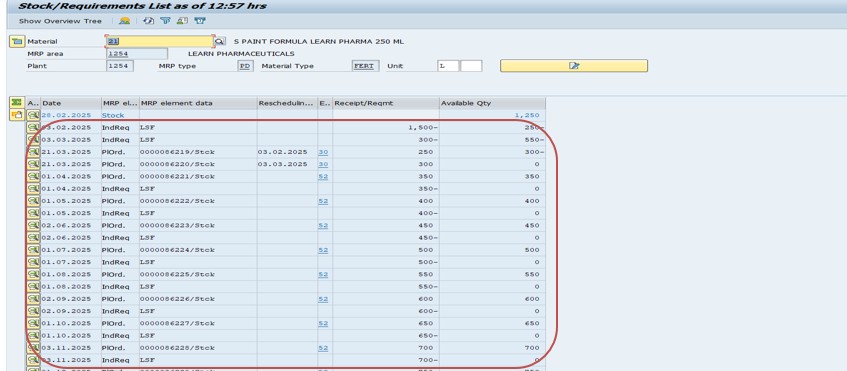Open details icon for planned order 0000086228
Image resolution: width=847 pixels, height=371 pixels.
coord(33,348)
